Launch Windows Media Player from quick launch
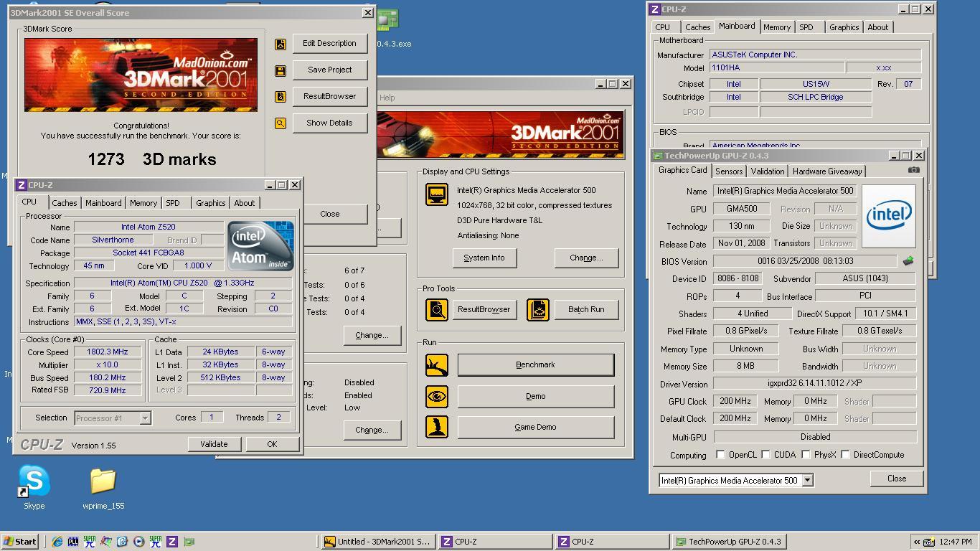The height and width of the screenshot is (551, 980). pyautogui.click(x=138, y=542)
